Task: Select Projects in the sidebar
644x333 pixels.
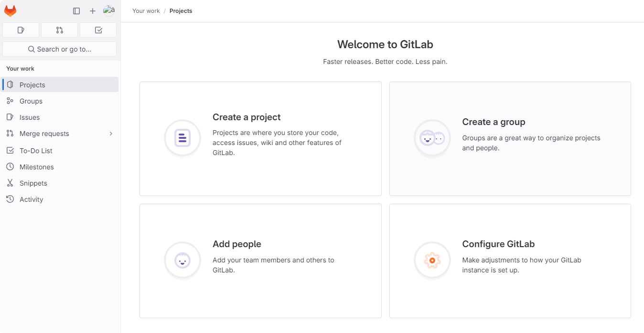Action: [60, 84]
